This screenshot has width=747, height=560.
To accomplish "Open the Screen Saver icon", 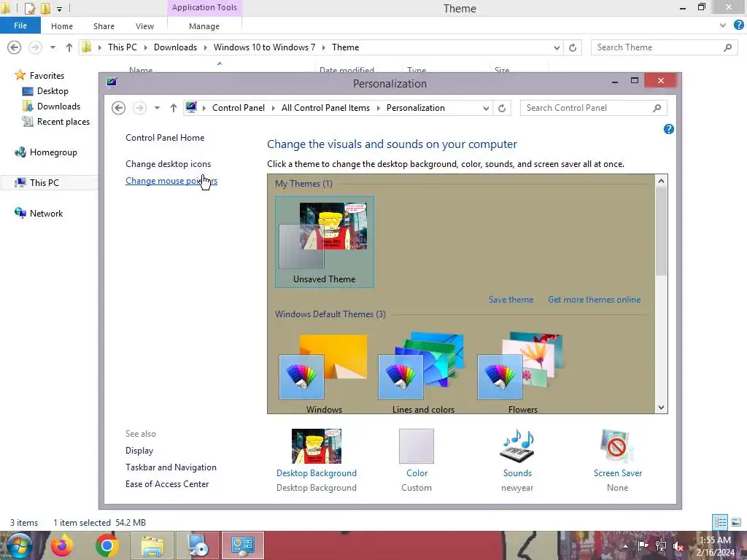I will click(x=617, y=446).
